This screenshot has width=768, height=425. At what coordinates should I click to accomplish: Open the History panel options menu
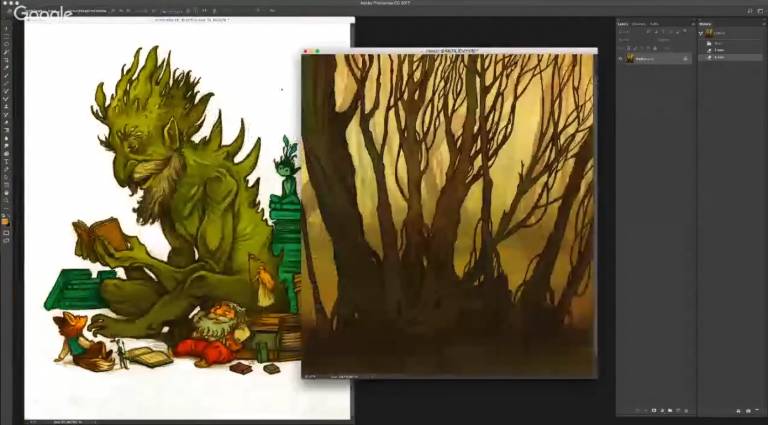point(762,23)
